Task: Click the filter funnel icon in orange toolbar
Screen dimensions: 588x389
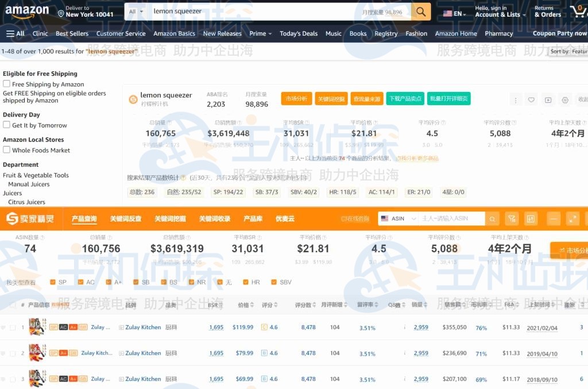Action: click(511, 219)
